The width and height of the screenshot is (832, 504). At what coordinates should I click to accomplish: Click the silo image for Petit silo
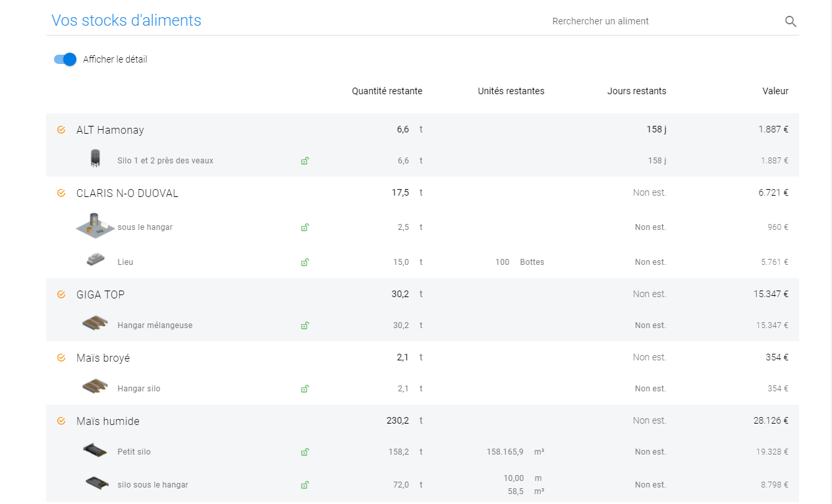point(96,450)
